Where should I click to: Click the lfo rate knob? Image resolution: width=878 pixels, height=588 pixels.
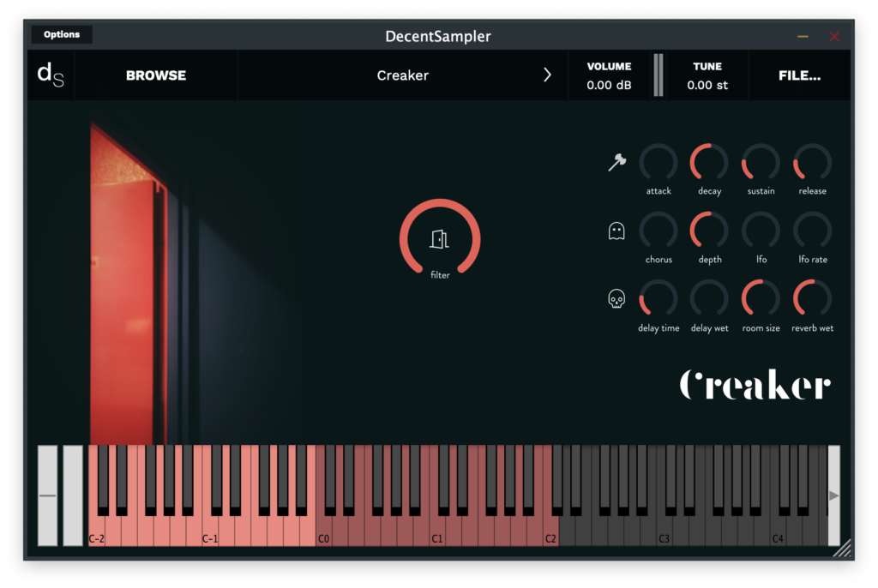click(x=813, y=231)
